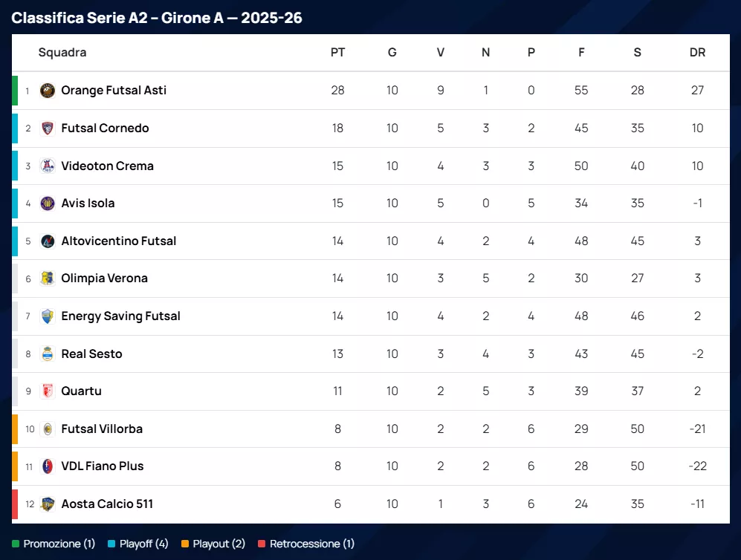Click the Real Sesto team badge
This screenshot has height=560, width=741.
[x=48, y=354]
